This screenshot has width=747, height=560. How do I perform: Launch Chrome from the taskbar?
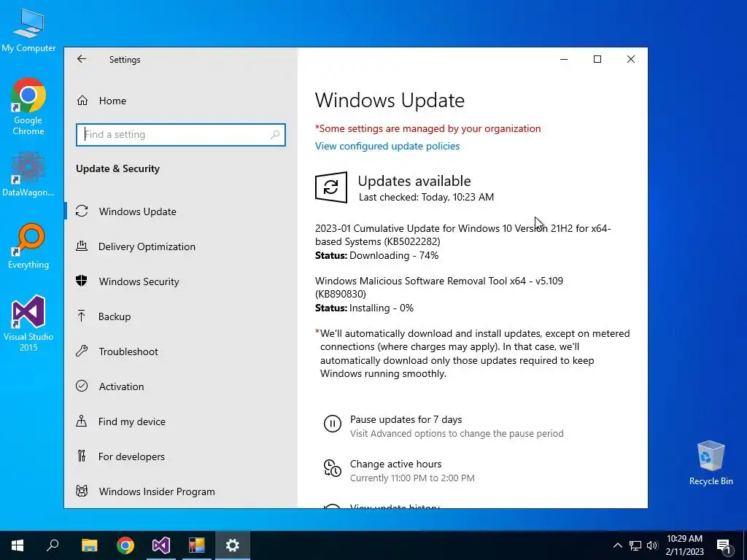point(125,545)
